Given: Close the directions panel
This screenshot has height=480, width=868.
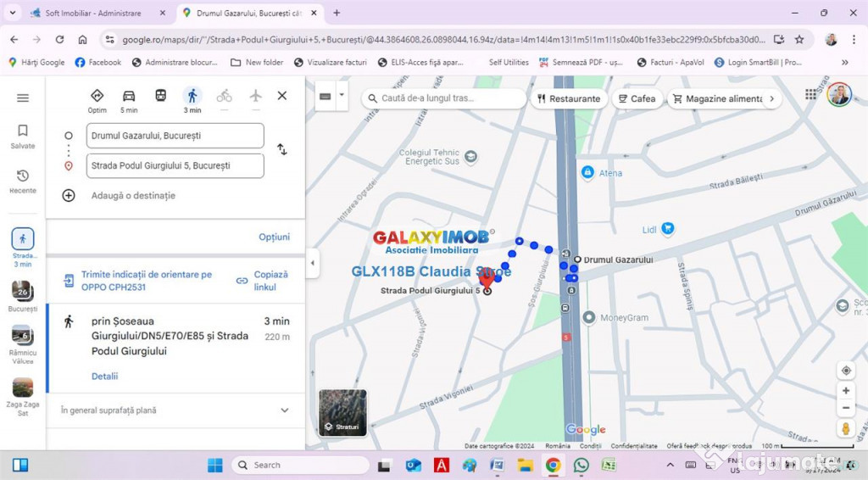Looking at the screenshot, I should coord(281,96).
